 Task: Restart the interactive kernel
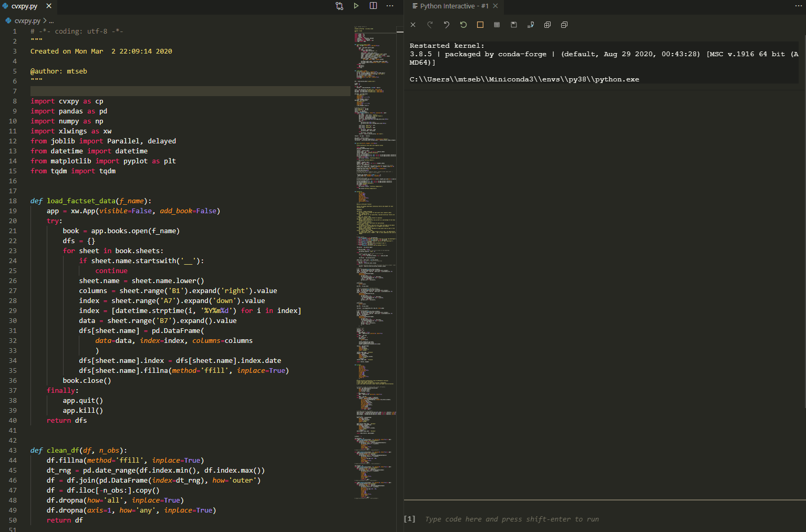coord(463,24)
